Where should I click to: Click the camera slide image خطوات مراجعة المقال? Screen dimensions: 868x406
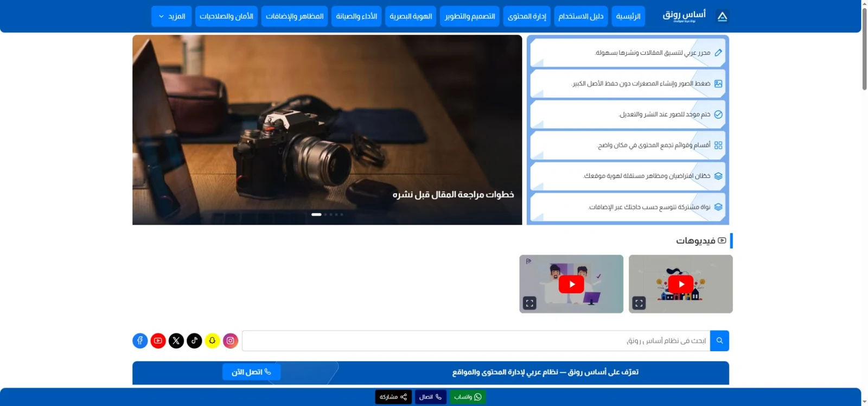coord(327,130)
